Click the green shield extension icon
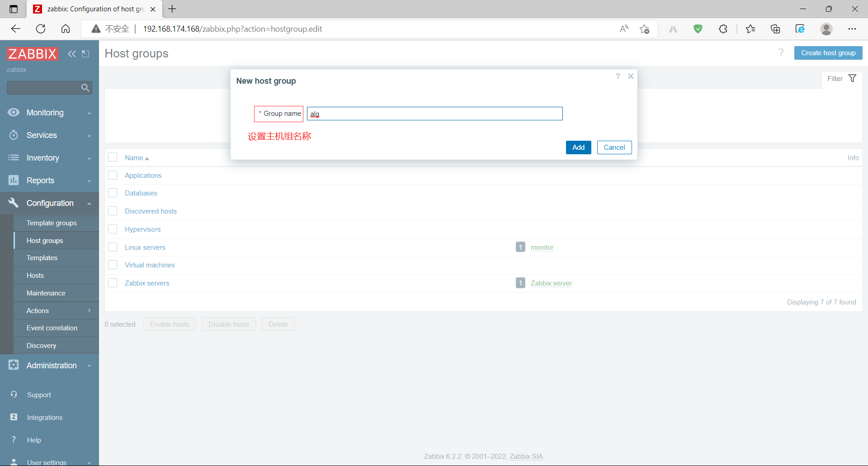868x466 pixels. point(698,29)
